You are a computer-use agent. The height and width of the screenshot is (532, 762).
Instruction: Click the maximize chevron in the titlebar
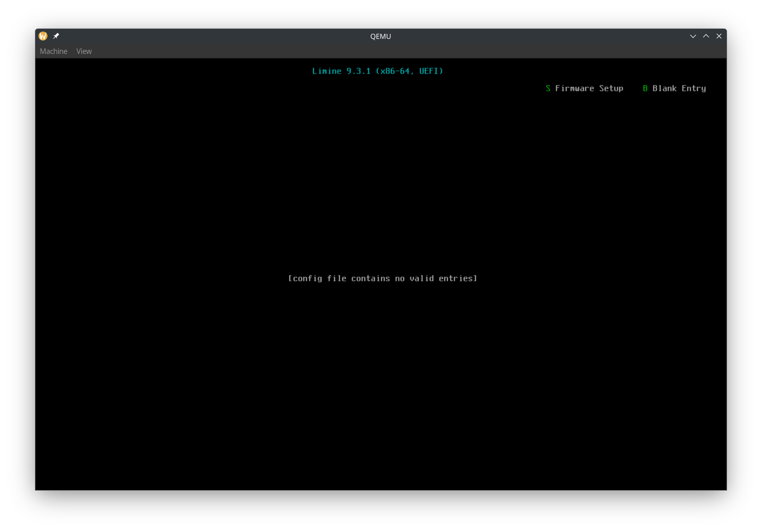click(x=706, y=36)
